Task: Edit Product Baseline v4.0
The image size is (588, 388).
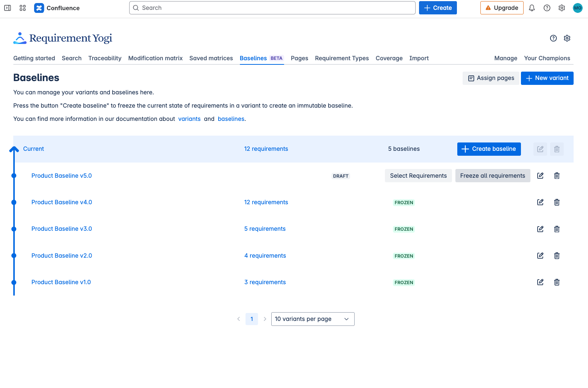Action: click(541, 202)
